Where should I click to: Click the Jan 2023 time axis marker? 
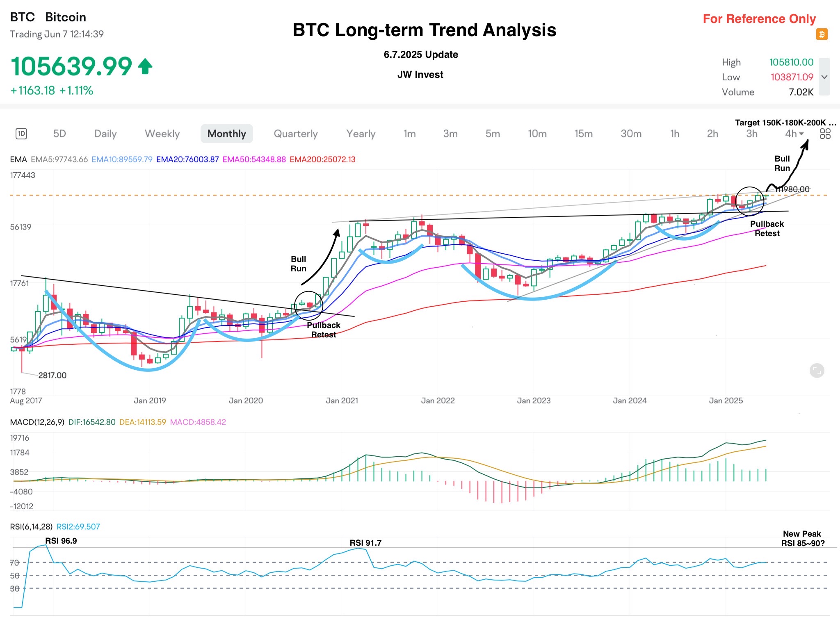point(534,401)
